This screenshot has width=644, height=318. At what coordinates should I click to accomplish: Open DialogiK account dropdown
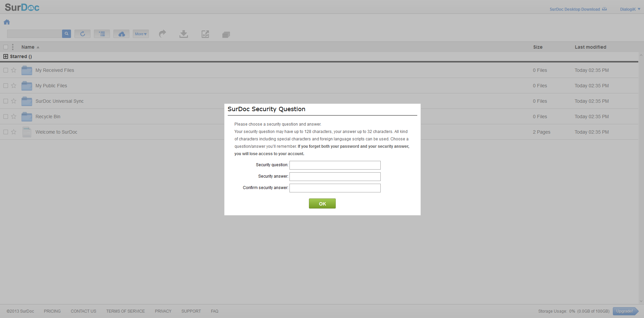pyautogui.click(x=630, y=9)
